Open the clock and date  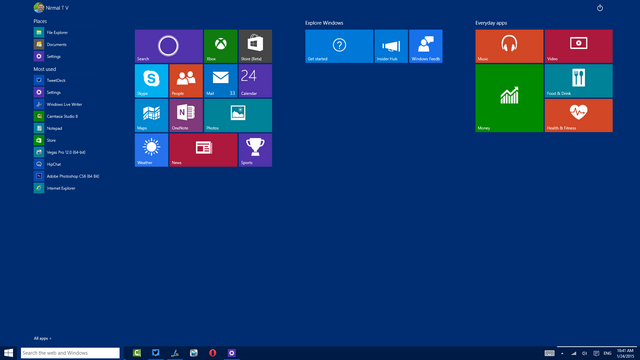[625, 353]
